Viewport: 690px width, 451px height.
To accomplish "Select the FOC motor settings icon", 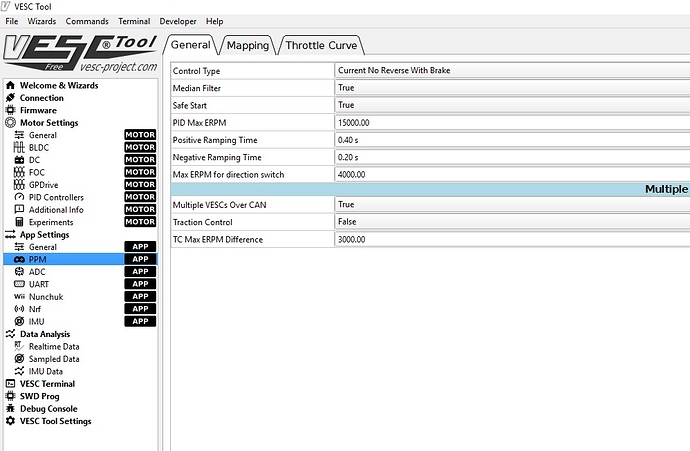I will [19, 172].
